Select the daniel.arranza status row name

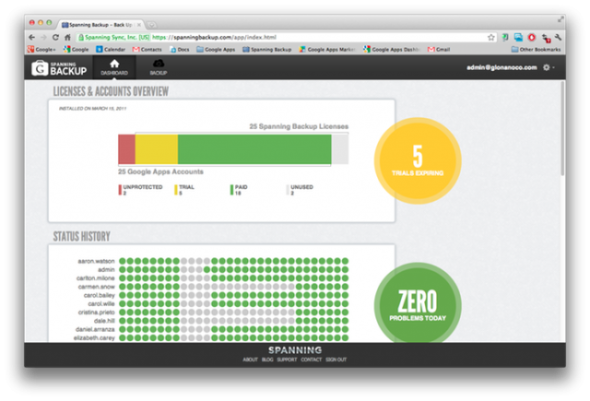tap(95, 329)
